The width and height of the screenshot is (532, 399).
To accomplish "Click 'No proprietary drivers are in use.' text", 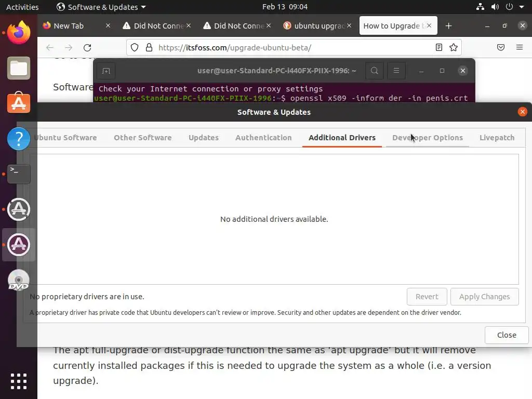I will click(87, 297).
